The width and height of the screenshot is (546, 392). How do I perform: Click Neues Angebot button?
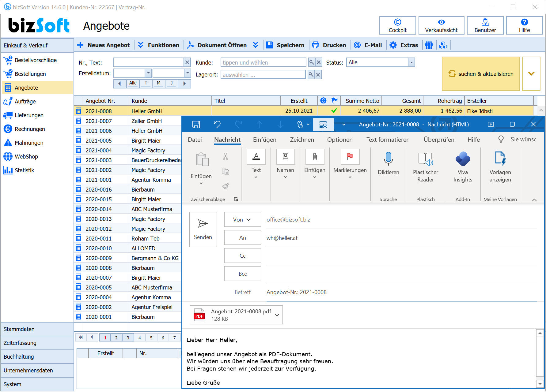[104, 45]
